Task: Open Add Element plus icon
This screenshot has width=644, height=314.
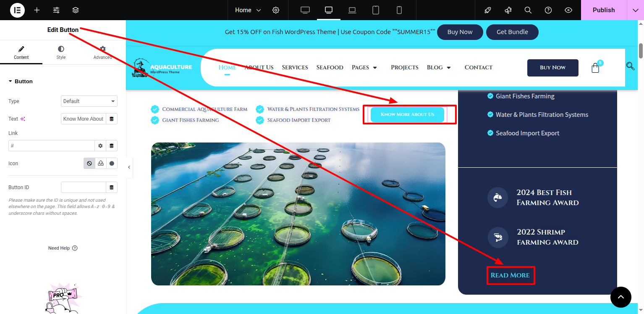Action: click(37, 10)
